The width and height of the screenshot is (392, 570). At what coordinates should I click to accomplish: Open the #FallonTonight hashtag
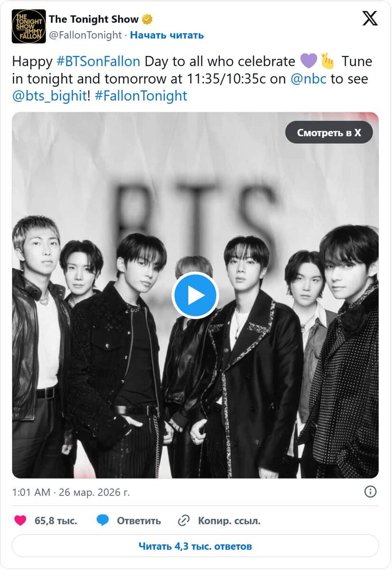pos(141,96)
